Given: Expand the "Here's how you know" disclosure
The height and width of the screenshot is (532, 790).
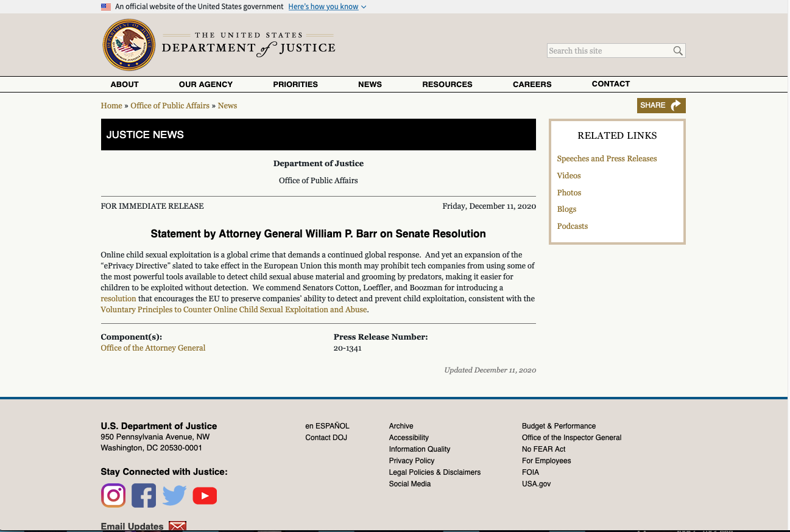Looking at the screenshot, I should (x=327, y=7).
